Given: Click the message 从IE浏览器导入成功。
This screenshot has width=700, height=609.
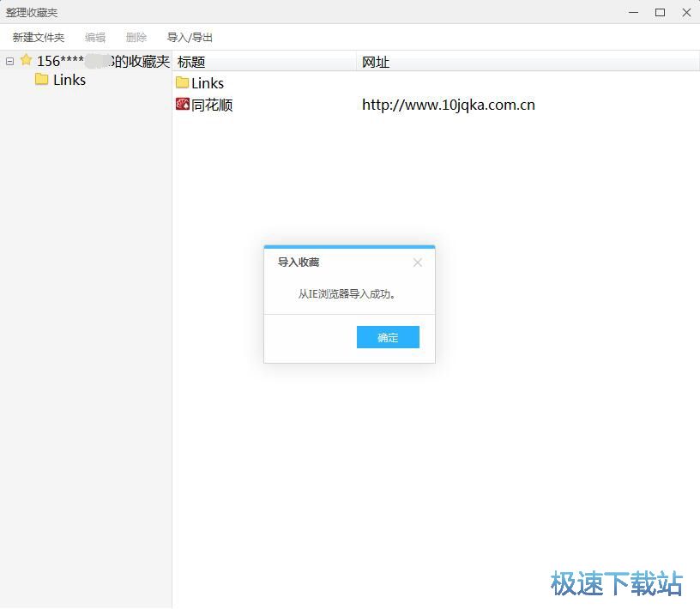Looking at the screenshot, I should pos(347,294).
